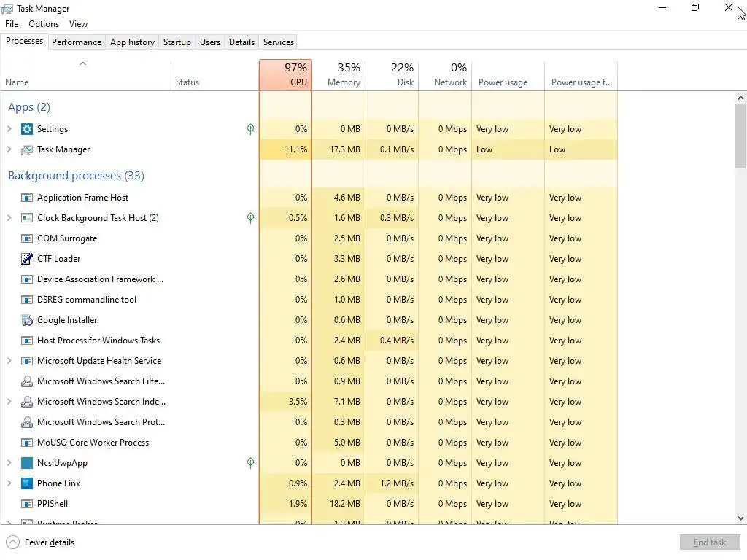Viewport: 747px width, 560px height.
Task: Sort by the Disk column header
Action: pyautogui.click(x=392, y=75)
